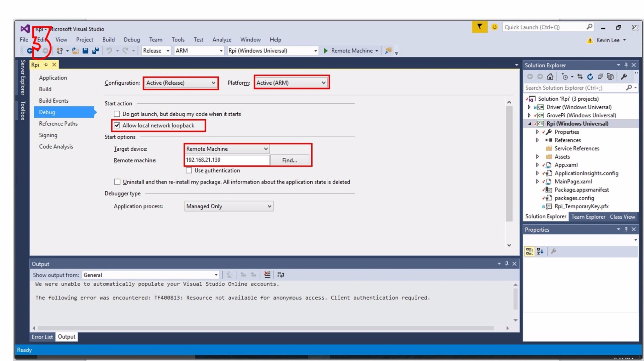Toggle Word Wrap icon in Output
The height and width of the screenshot is (361, 644).
(281, 275)
